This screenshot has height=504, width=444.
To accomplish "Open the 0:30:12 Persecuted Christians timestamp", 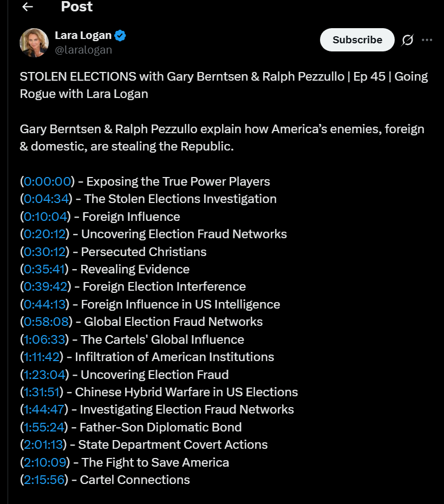I will point(45,252).
